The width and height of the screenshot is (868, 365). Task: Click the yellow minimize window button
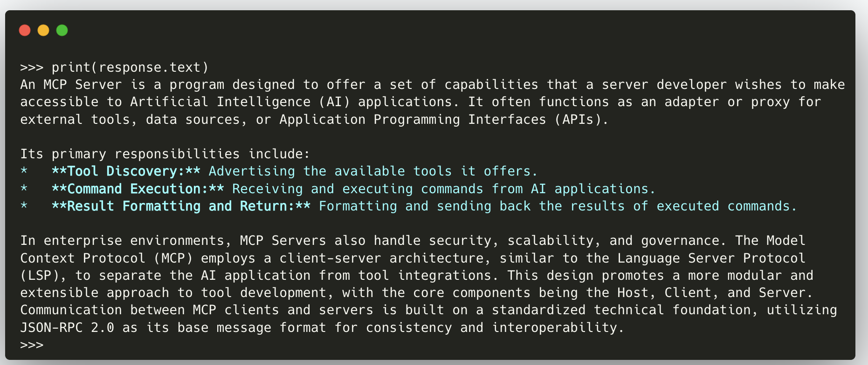coord(43,30)
